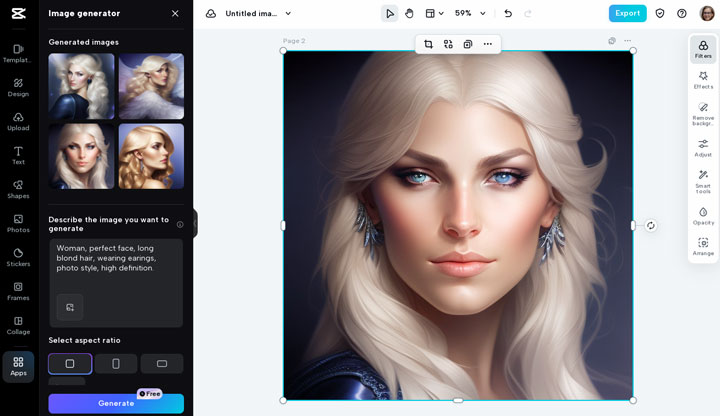
Task: Undo the last action
Action: pos(508,13)
